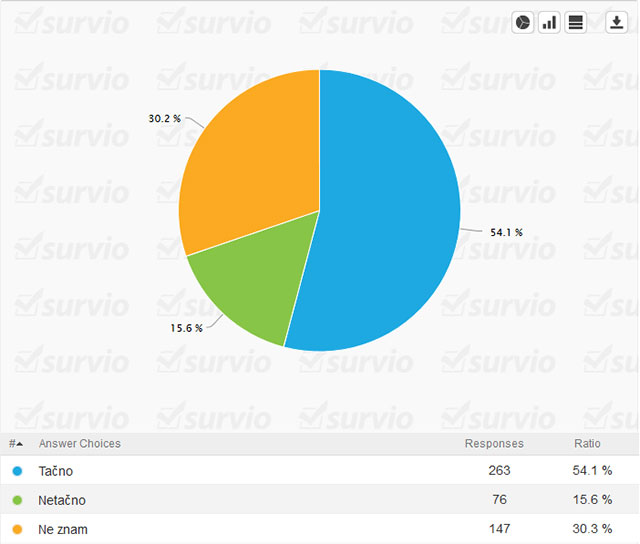
Task: Switch to the pie chart view
Action: [523, 23]
